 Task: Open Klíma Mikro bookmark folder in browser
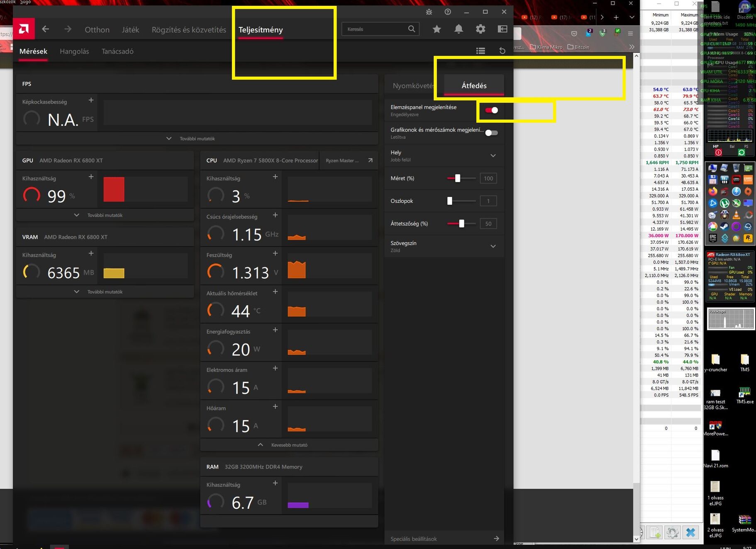546,47
